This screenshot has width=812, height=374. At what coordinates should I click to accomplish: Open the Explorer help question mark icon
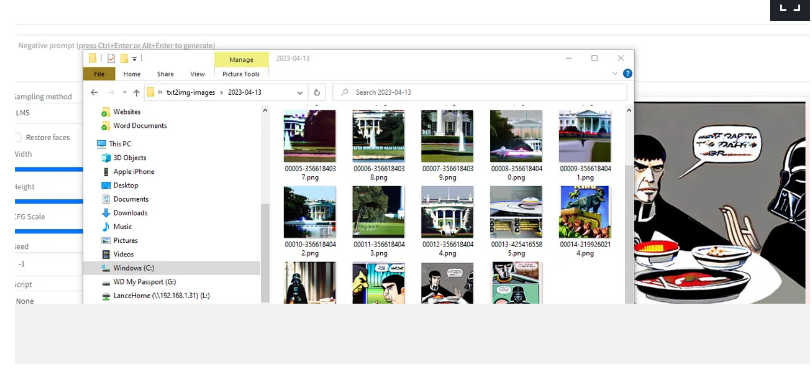(x=627, y=74)
